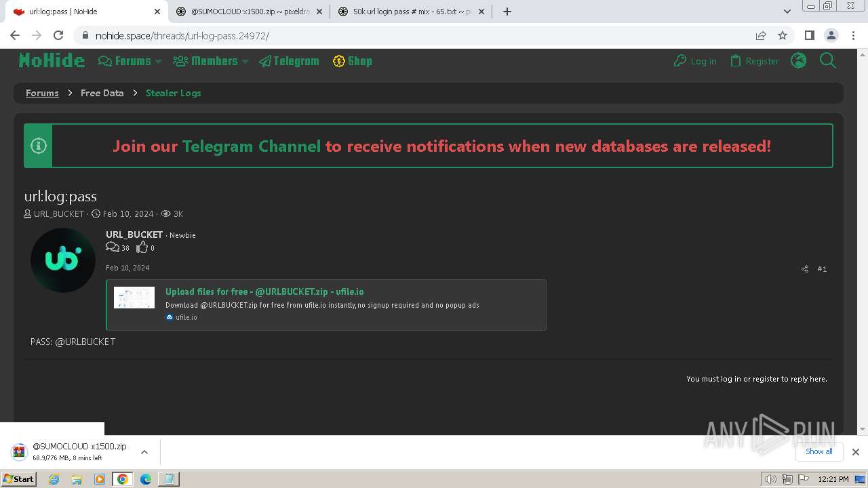The width and height of the screenshot is (868, 488).
Task: Open the Forums menu
Action: point(125,61)
